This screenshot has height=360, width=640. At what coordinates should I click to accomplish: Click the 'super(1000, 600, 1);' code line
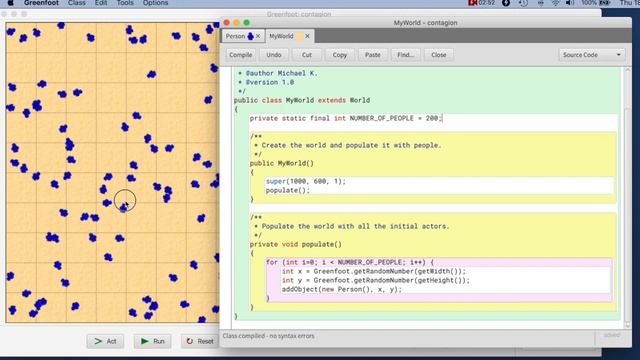(x=306, y=181)
